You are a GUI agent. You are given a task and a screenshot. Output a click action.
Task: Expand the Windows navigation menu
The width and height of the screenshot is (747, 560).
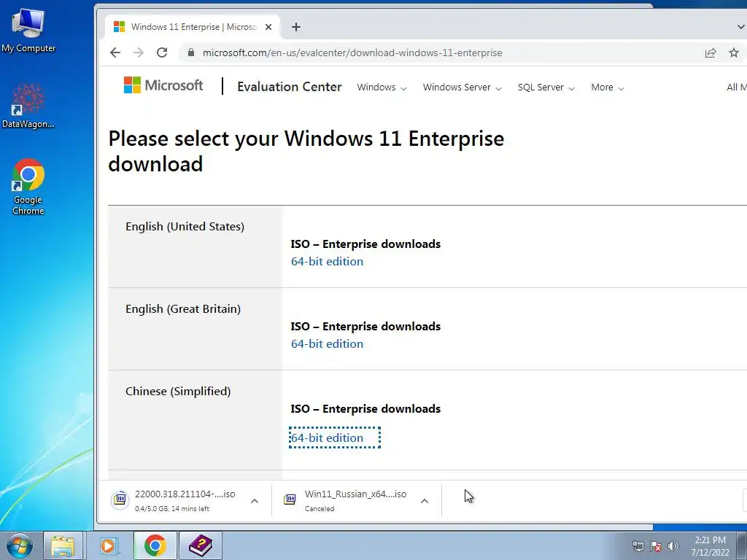point(382,87)
